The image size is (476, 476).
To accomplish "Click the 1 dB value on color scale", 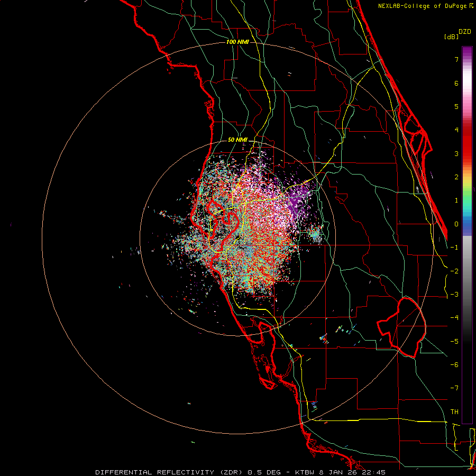I will click(456, 200).
